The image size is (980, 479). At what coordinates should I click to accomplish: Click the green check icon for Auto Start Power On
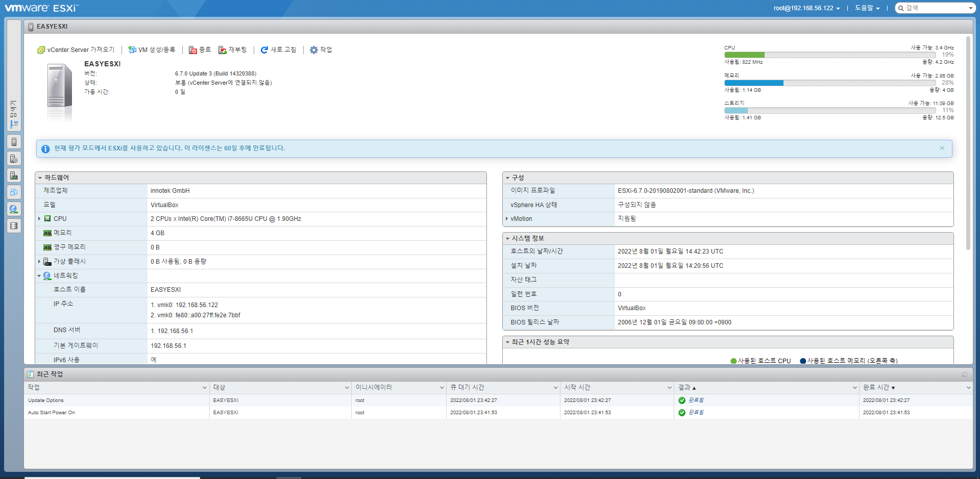click(682, 413)
